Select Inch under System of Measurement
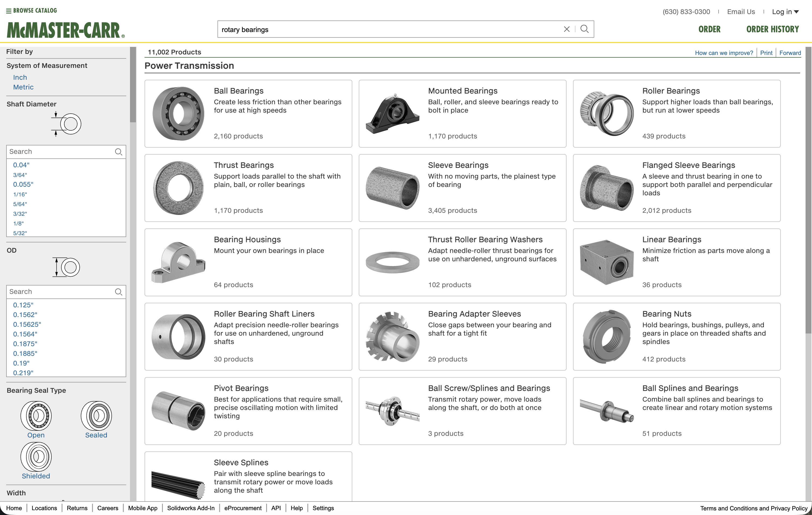This screenshot has height=515, width=812. (x=20, y=77)
